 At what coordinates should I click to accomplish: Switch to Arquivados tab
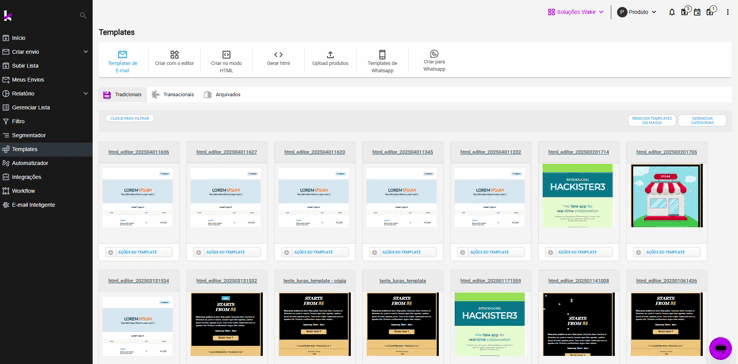point(222,95)
